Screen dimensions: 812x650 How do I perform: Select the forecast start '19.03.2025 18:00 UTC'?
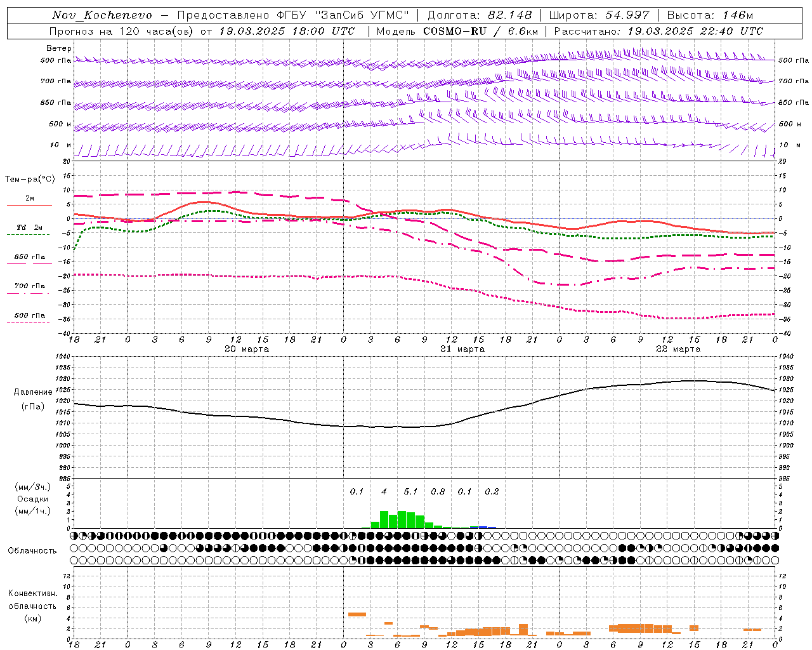[x=287, y=31]
